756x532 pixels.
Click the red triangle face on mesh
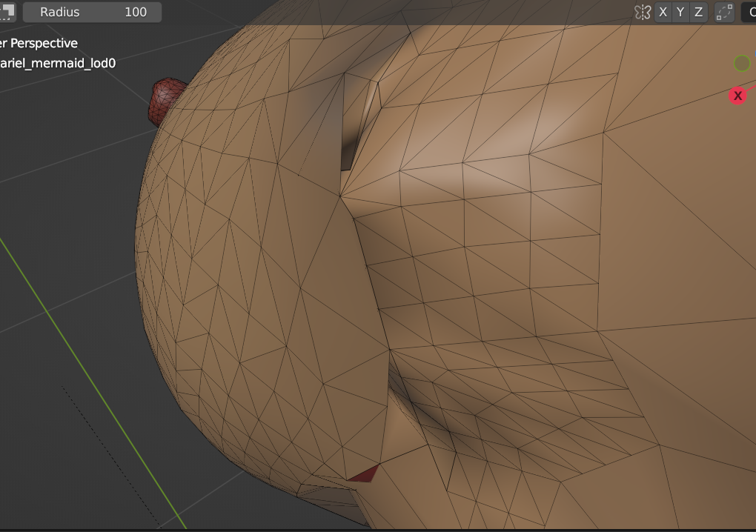click(x=365, y=473)
